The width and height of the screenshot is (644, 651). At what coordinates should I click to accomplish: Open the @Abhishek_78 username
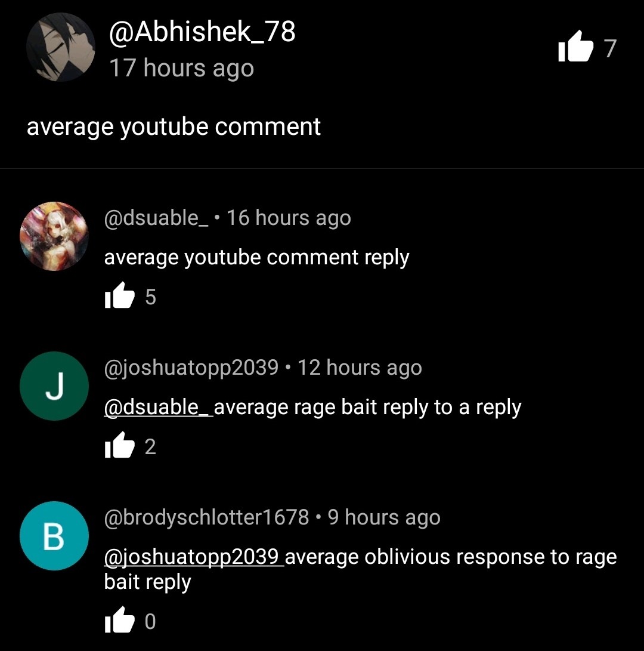[x=202, y=32]
